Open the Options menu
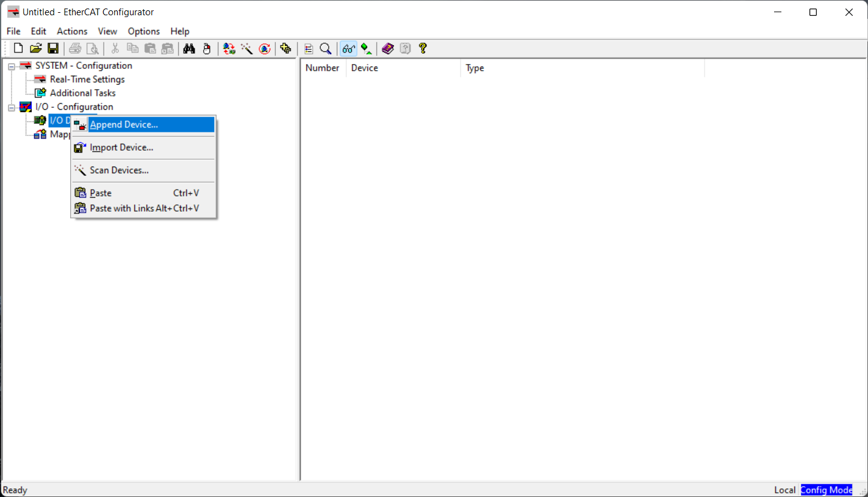868x497 pixels. pos(144,31)
